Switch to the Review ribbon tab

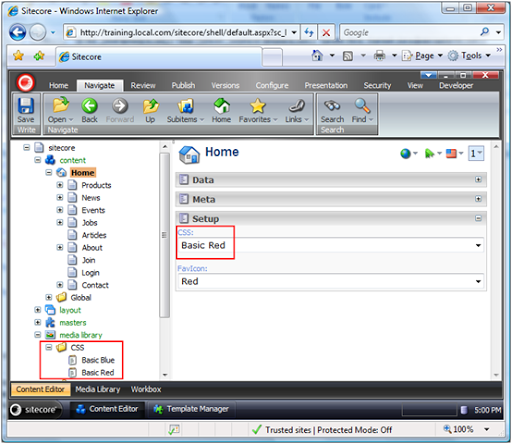pyautogui.click(x=143, y=86)
